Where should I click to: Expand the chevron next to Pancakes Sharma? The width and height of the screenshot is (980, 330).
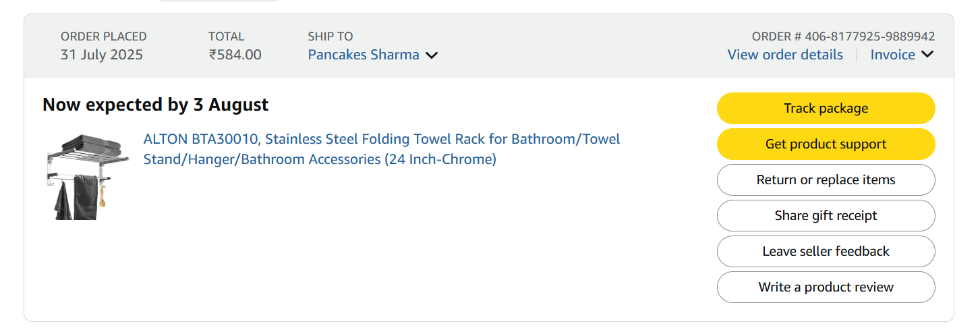432,55
